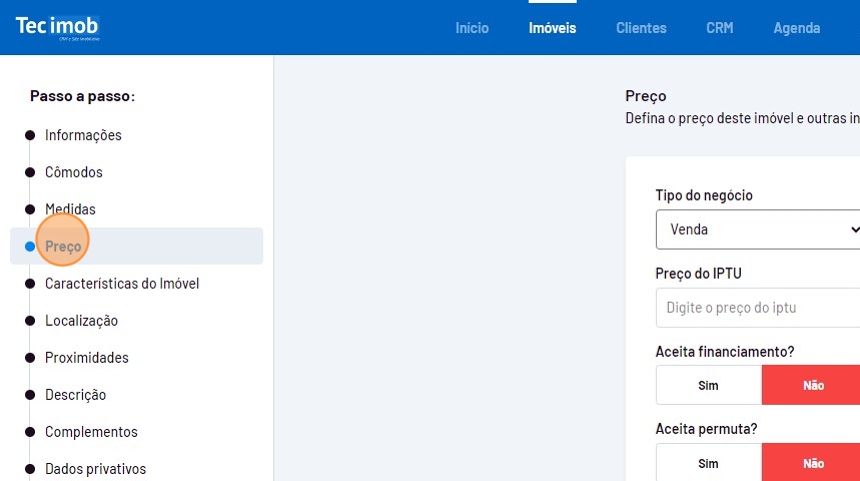Open the Agenda menu item
860x481 pixels.
point(796,28)
